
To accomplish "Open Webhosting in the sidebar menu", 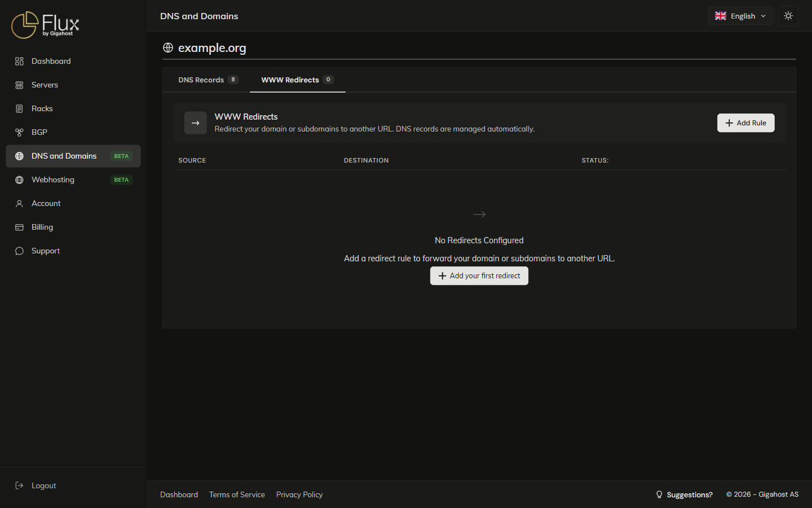I will point(73,179).
